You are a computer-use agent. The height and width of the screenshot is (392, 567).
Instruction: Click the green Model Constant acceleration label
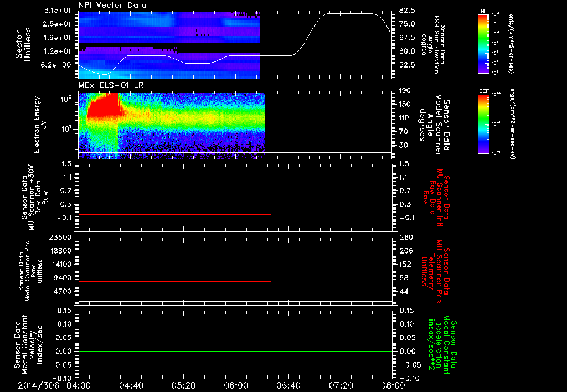pyautogui.click(x=442, y=345)
